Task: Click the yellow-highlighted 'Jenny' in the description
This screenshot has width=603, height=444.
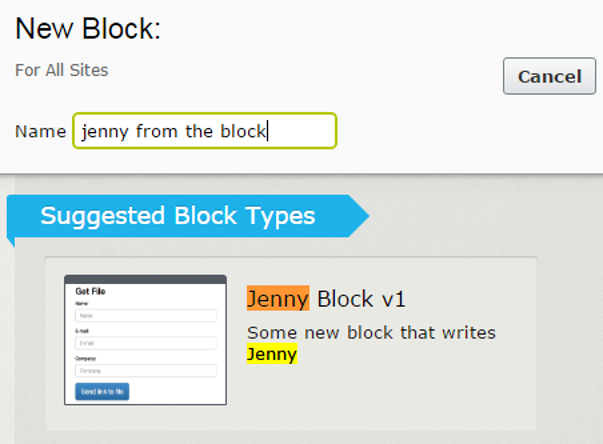Action: [x=272, y=354]
